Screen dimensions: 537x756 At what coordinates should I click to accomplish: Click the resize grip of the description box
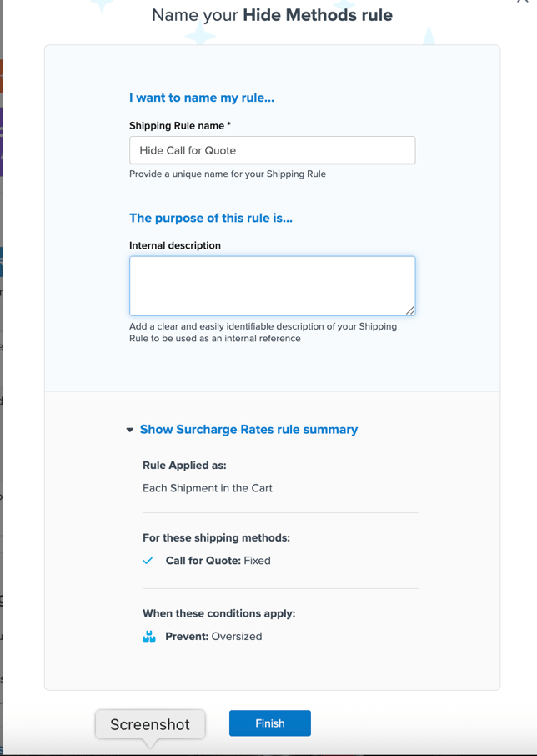click(x=411, y=311)
